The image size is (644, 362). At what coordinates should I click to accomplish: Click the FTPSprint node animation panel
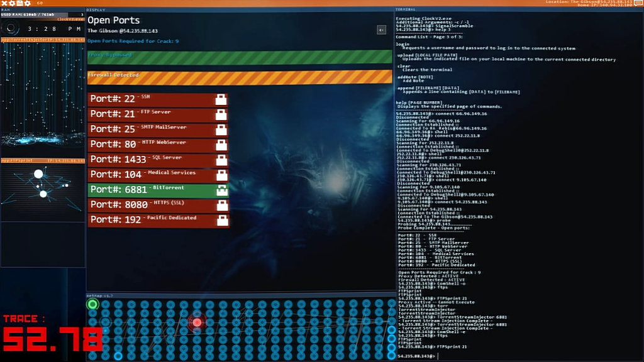click(x=43, y=192)
